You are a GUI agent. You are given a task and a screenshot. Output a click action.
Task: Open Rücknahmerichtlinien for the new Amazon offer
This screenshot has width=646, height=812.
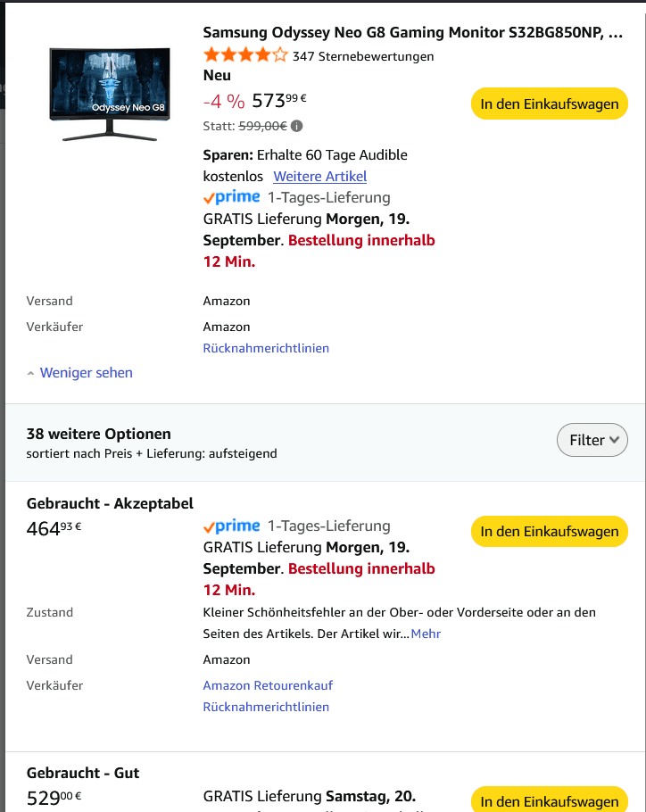[266, 348]
